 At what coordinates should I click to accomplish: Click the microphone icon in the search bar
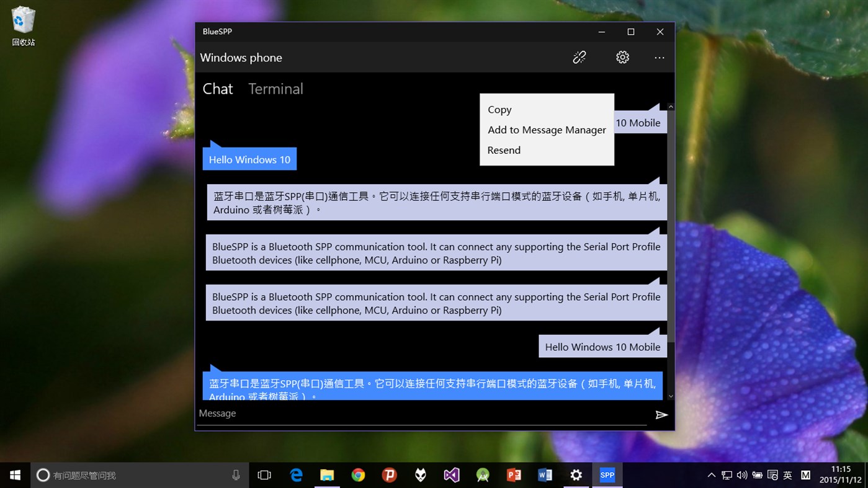[235, 474]
